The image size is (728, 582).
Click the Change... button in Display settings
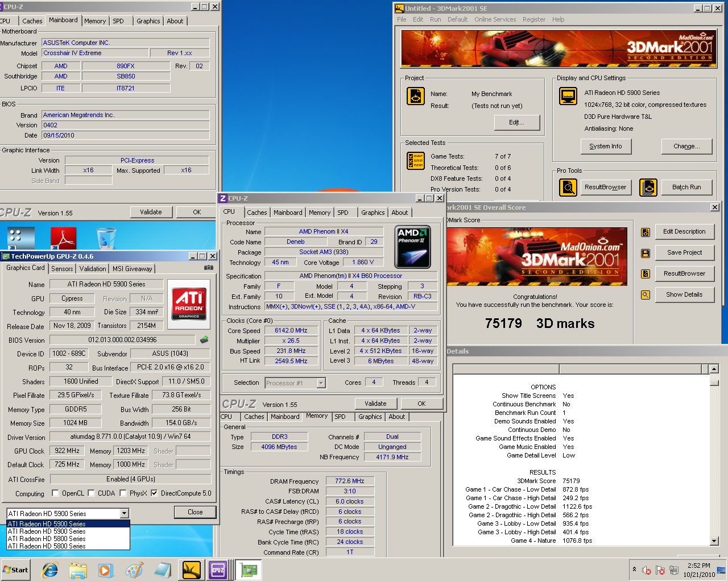pos(686,147)
